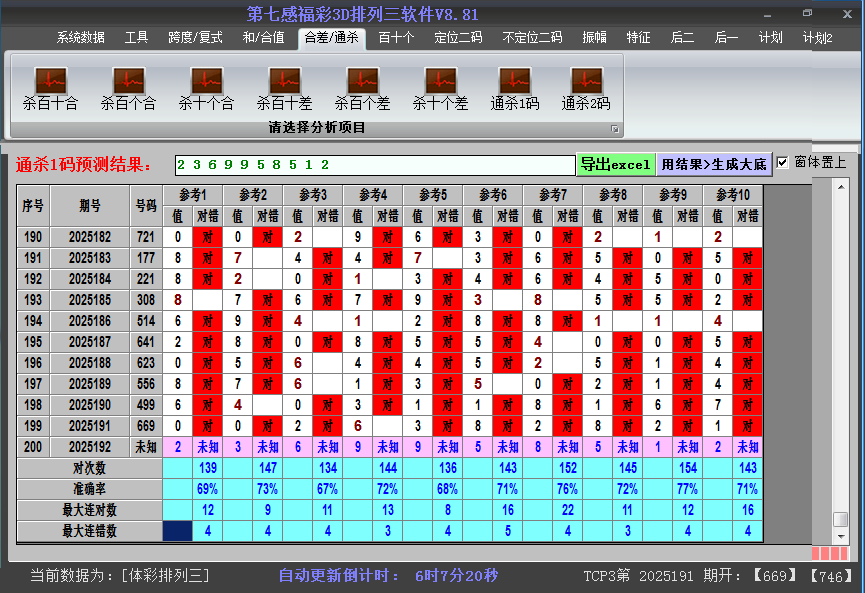The width and height of the screenshot is (865, 593).
Task: Click the 参考1 column header
Action: (193, 195)
